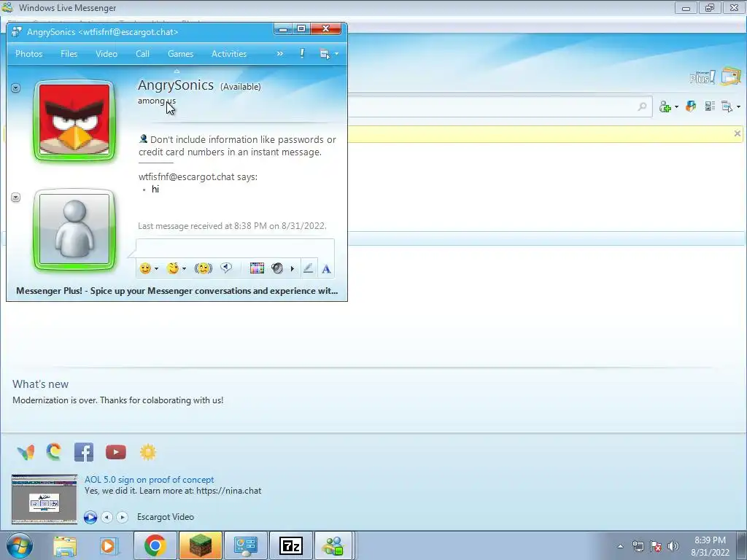Screen dimensions: 747x560
Task: Click the colorful cubes icon in main window
Action: 691,106
